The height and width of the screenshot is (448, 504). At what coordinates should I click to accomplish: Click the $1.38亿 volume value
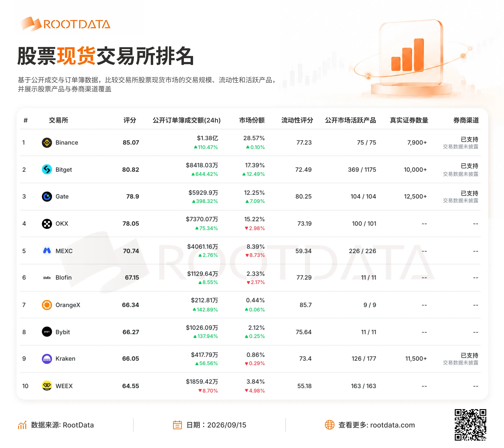click(207, 138)
